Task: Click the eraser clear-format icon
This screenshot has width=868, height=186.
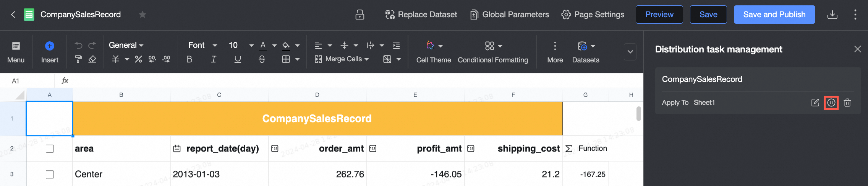Action: click(92, 59)
